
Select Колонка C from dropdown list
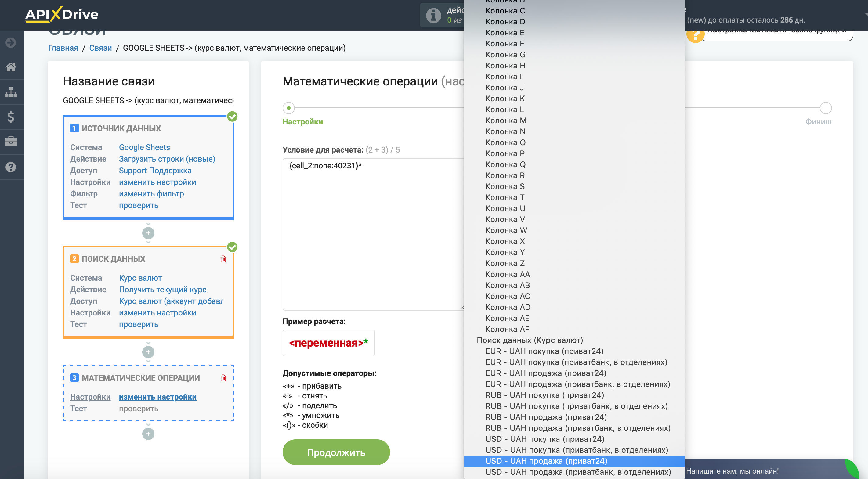(574, 11)
